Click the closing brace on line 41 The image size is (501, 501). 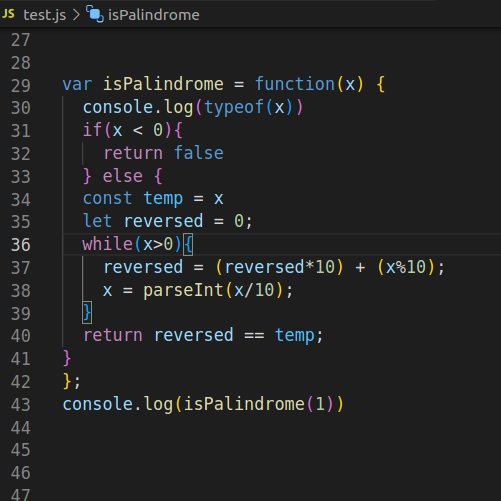pyautogui.click(x=67, y=358)
